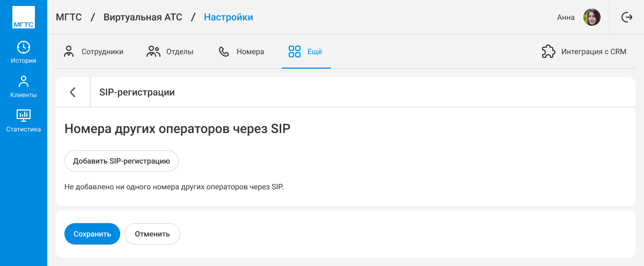Open the Номера tab
This screenshot has width=644, height=266.
pos(241,52)
